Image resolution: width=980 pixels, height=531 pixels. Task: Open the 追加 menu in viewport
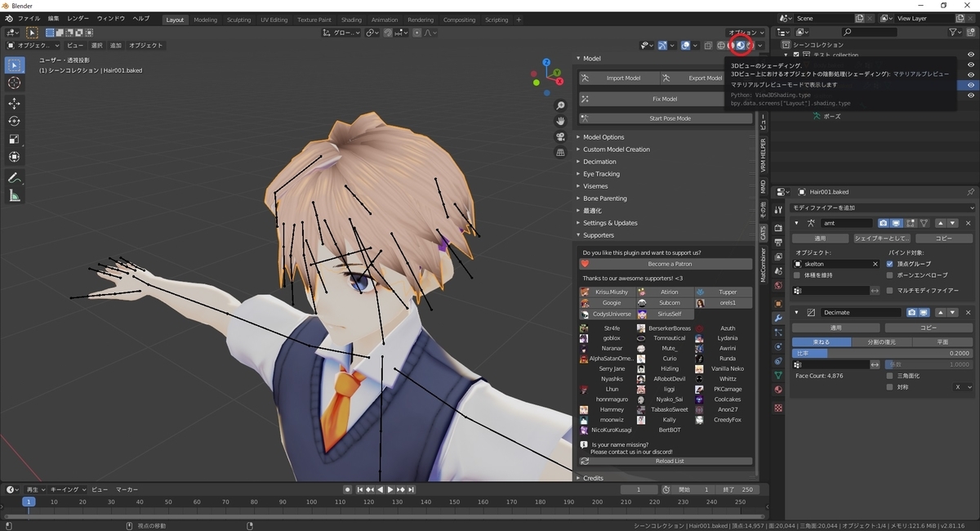coord(116,46)
